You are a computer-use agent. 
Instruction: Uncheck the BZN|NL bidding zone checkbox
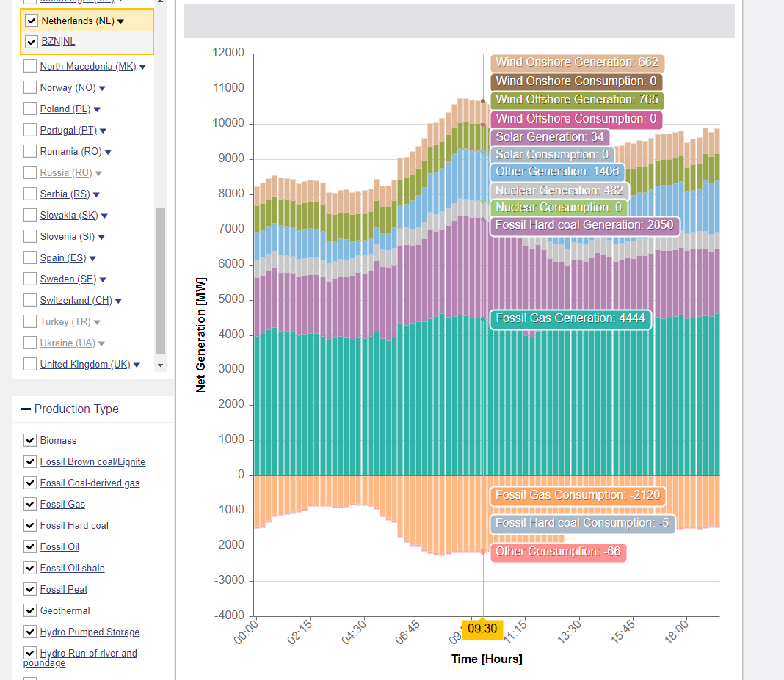[x=31, y=42]
